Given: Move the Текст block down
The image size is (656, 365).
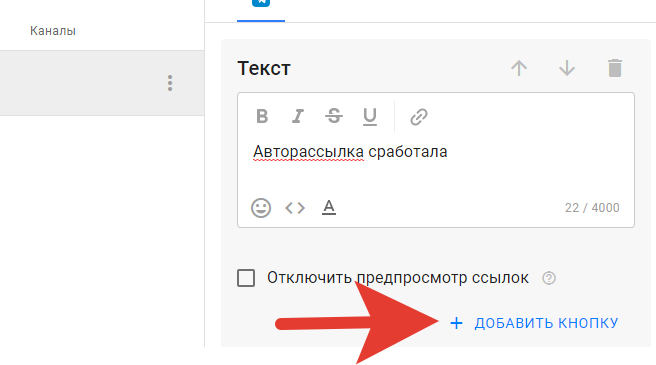Looking at the screenshot, I should point(567,68).
